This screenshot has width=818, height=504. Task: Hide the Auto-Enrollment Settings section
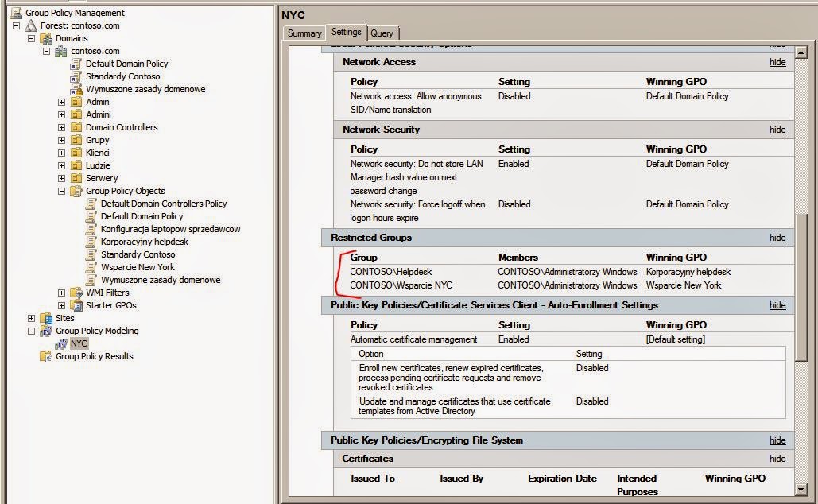pos(777,305)
